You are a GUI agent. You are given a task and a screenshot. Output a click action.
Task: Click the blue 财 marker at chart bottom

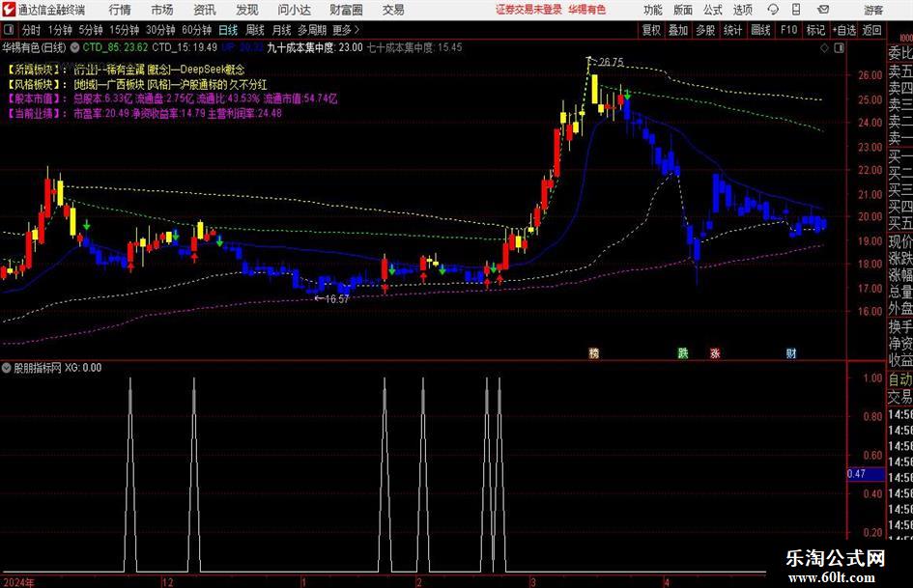pyautogui.click(x=790, y=352)
